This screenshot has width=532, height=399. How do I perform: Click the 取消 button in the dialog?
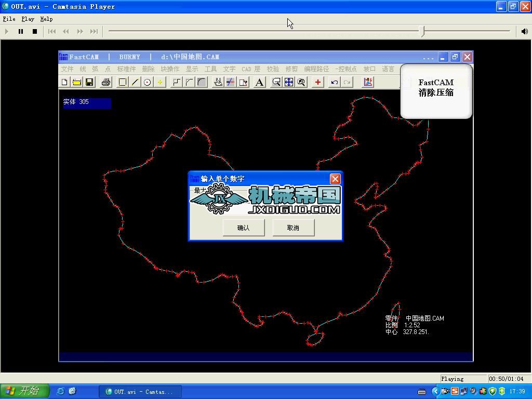pos(293,228)
